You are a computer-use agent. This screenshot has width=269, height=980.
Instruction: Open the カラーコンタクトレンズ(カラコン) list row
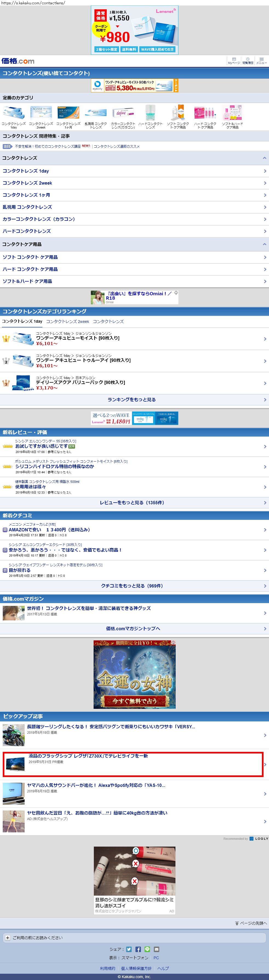pos(135,219)
